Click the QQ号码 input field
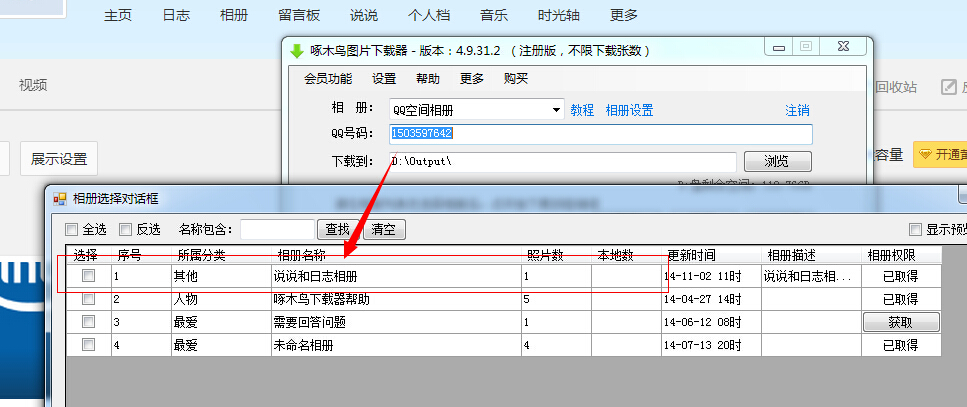The height and width of the screenshot is (407, 967). pos(601,134)
